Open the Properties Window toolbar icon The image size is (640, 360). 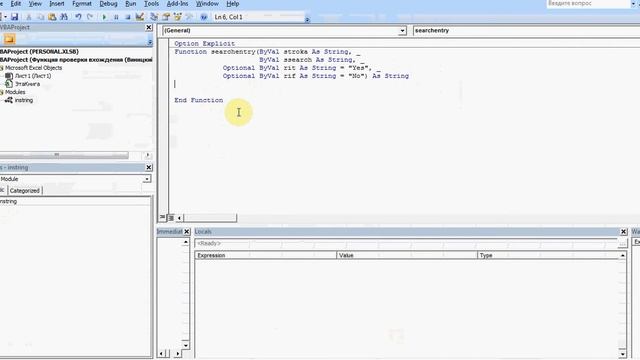coord(166,17)
